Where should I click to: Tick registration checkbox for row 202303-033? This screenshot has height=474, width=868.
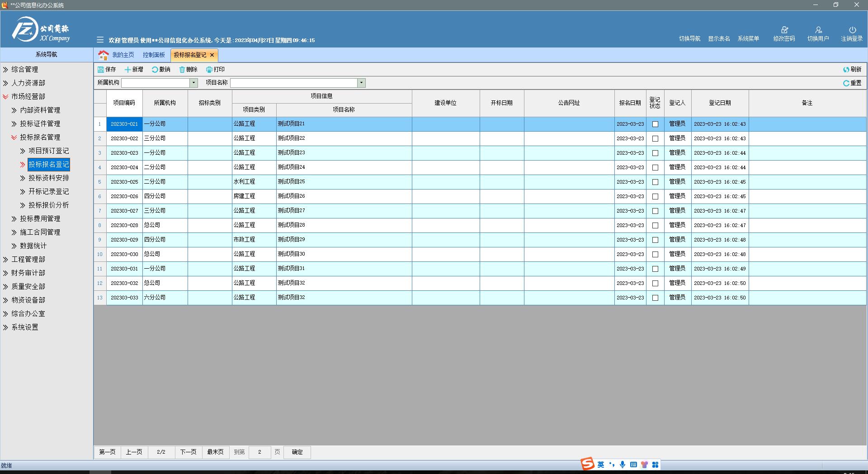tap(655, 298)
